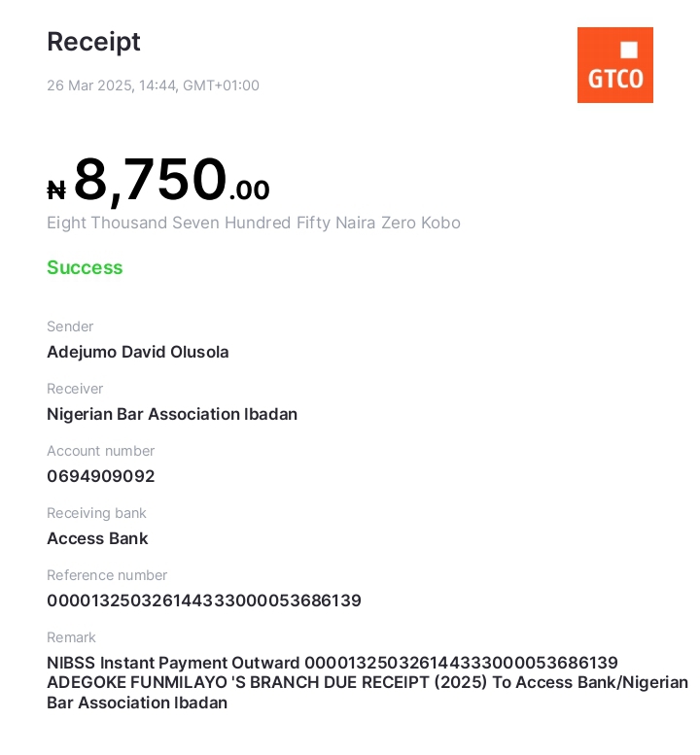Select account number 0694909092
Screen dimensions: 700x755
point(101,476)
